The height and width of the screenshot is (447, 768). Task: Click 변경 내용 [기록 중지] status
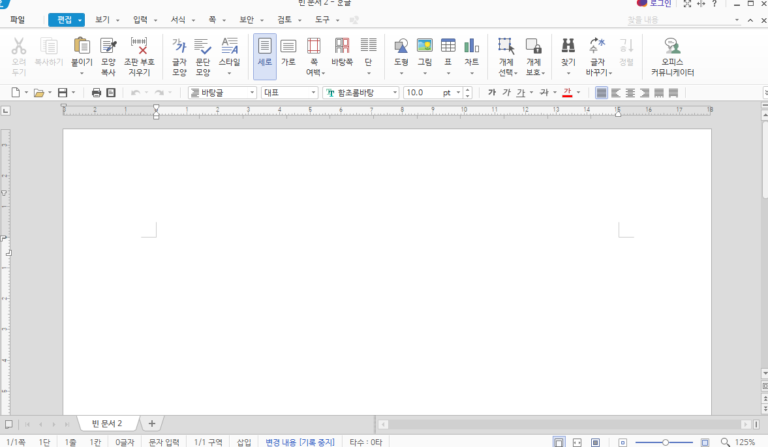(300, 442)
